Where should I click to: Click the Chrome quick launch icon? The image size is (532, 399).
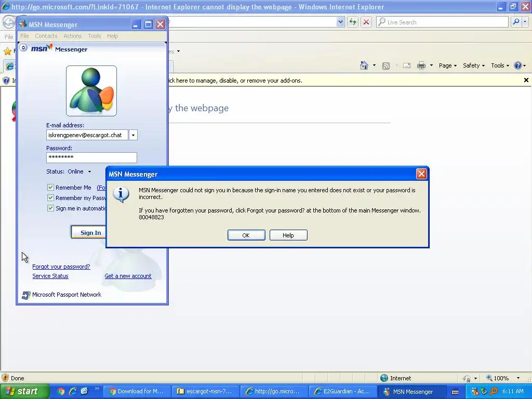(61, 391)
